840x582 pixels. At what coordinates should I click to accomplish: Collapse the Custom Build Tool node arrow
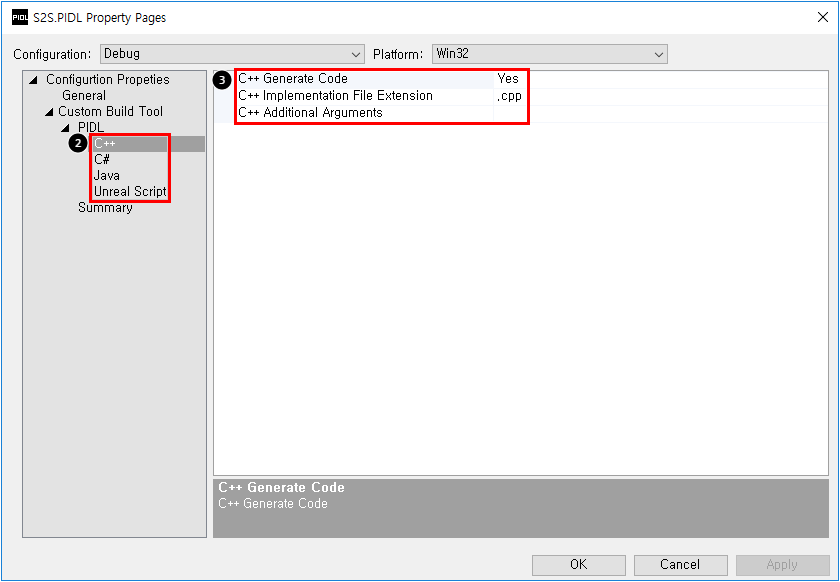pyautogui.click(x=48, y=112)
